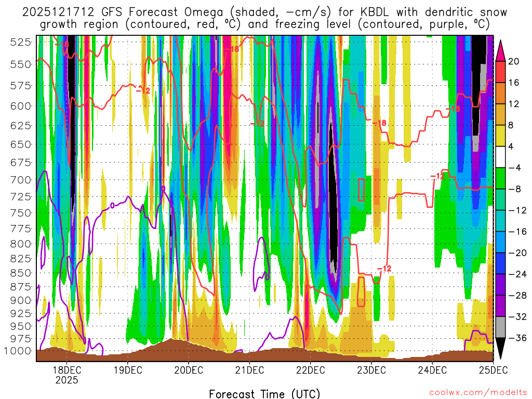This screenshot has width=532, height=399.
Task: Click the color scale value 16
Action: (514, 83)
